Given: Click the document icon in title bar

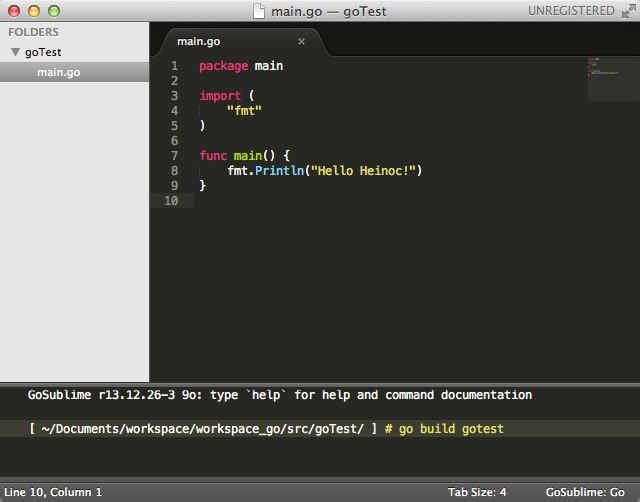Looking at the screenshot, I should click(261, 11).
